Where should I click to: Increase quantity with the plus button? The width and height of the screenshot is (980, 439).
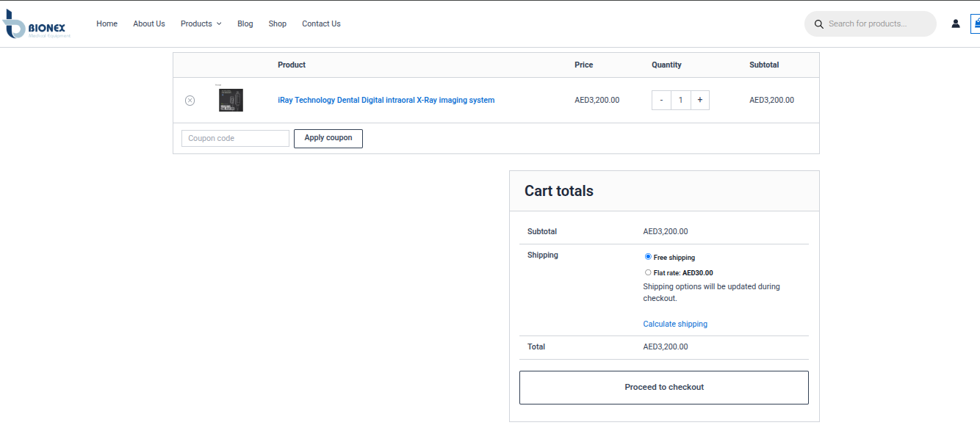[x=699, y=100]
